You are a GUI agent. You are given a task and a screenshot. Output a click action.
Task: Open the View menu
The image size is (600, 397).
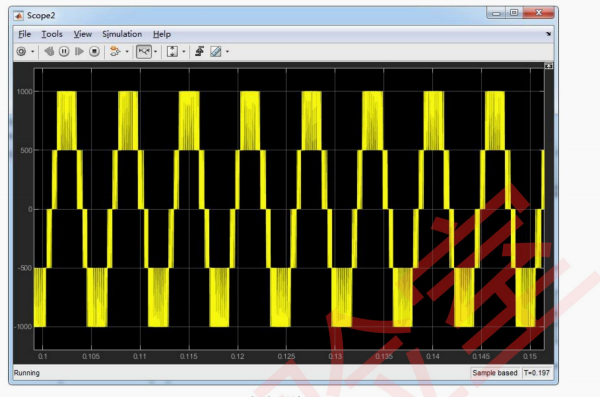pos(83,34)
